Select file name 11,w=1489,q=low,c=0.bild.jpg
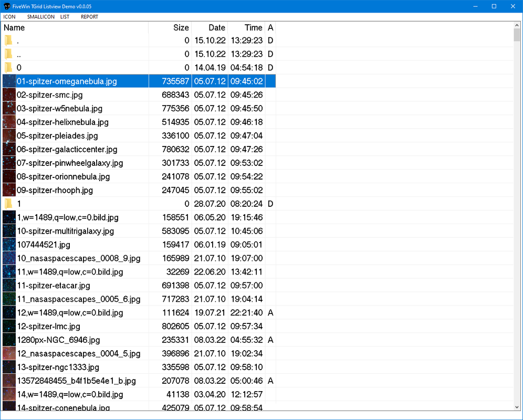 70,272
